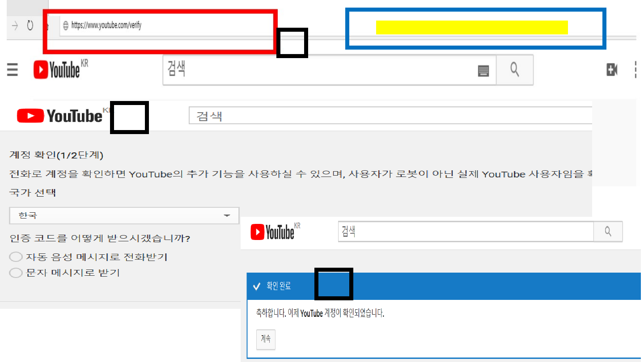Click the magnifier button beside the lower-right search box
Image resolution: width=644 pixels, height=362 pixels.
point(608,232)
